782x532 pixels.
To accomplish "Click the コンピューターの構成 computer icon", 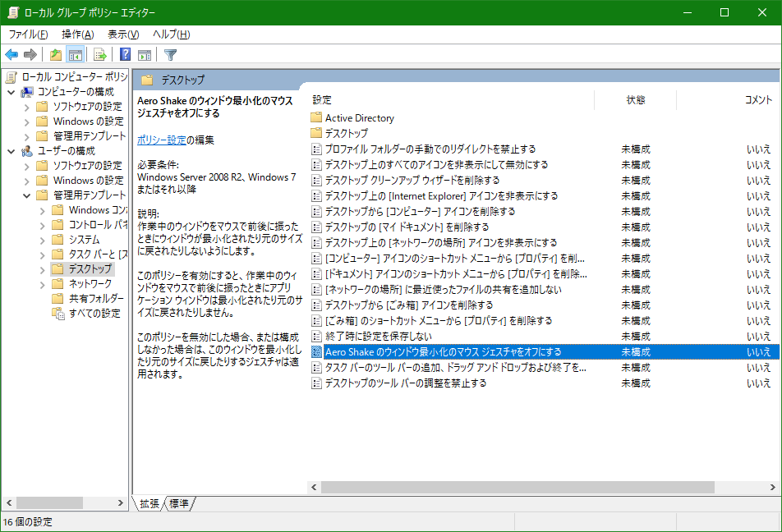I will point(27,92).
